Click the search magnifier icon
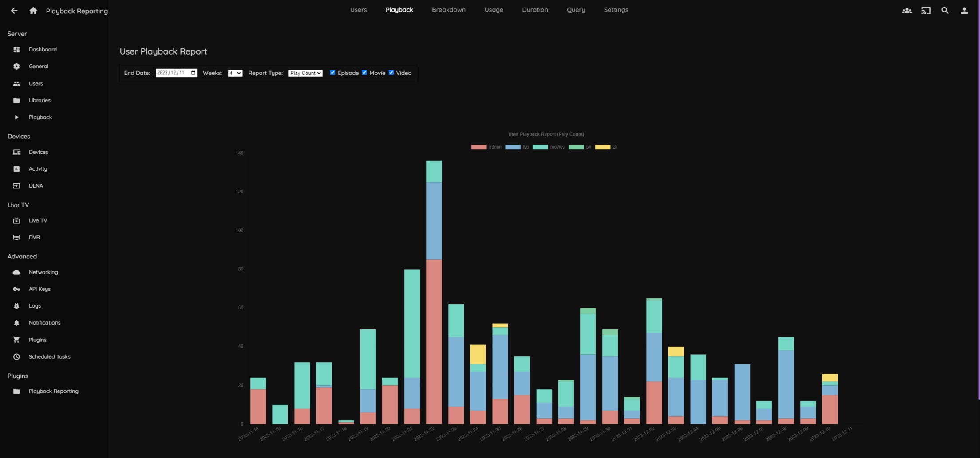Image resolution: width=980 pixels, height=458 pixels. 945,11
